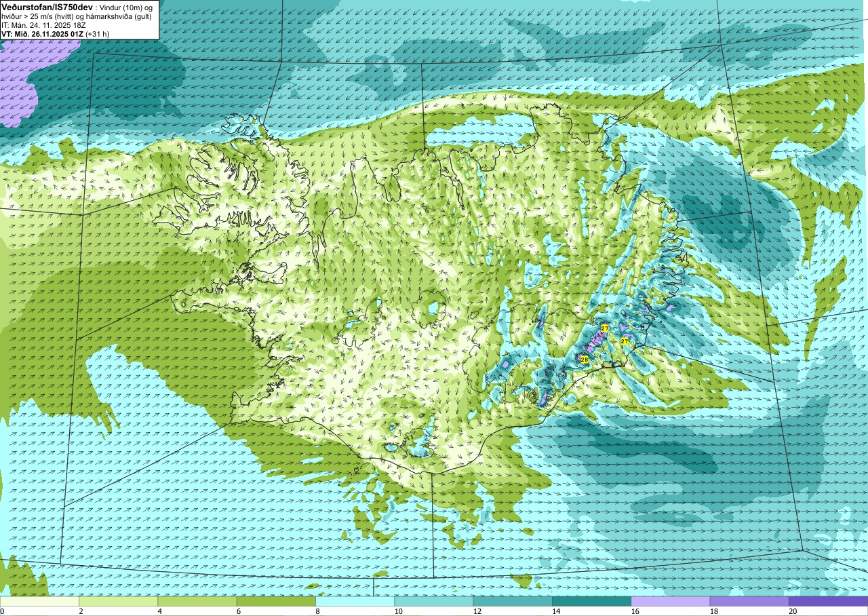
Task: Click the legend tick label '10'
Action: click(399, 611)
